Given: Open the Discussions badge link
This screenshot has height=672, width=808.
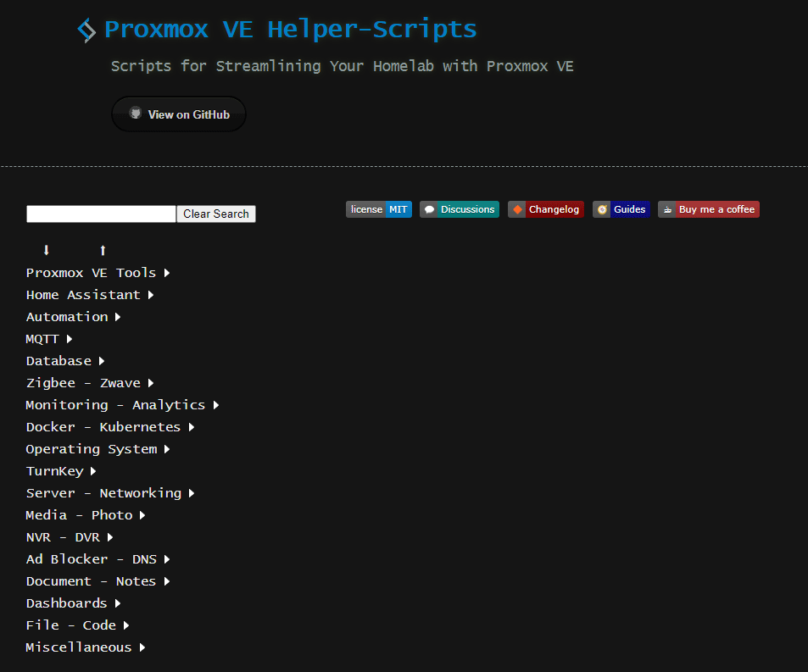Looking at the screenshot, I should [x=460, y=209].
